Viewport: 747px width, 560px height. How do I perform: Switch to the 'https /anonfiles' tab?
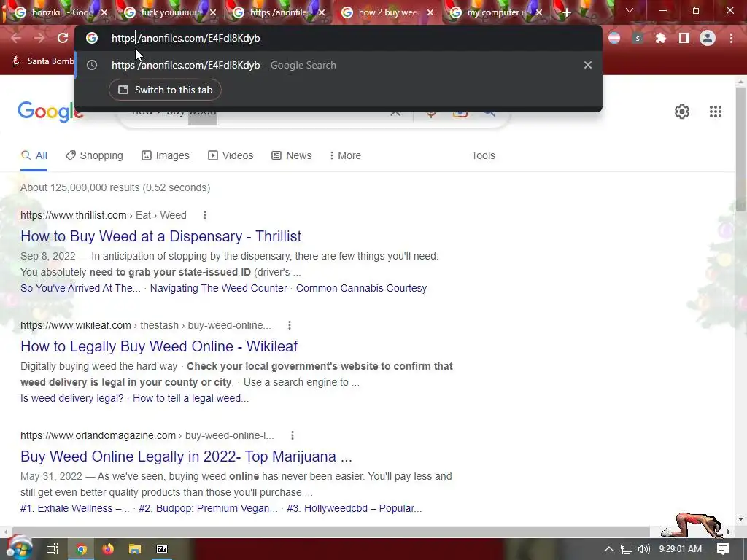coord(279,12)
